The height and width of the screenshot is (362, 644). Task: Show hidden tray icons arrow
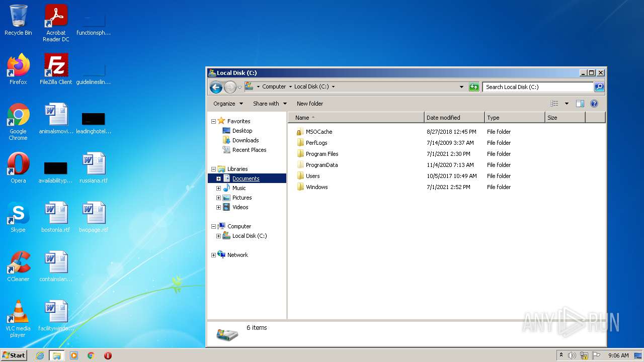561,355
